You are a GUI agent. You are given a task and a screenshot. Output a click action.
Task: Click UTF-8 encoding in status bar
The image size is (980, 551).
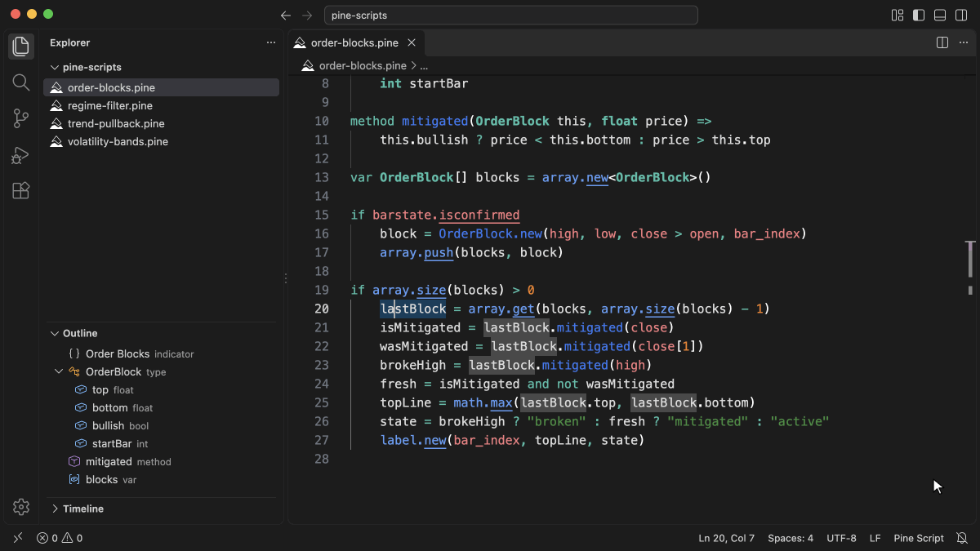tap(841, 538)
